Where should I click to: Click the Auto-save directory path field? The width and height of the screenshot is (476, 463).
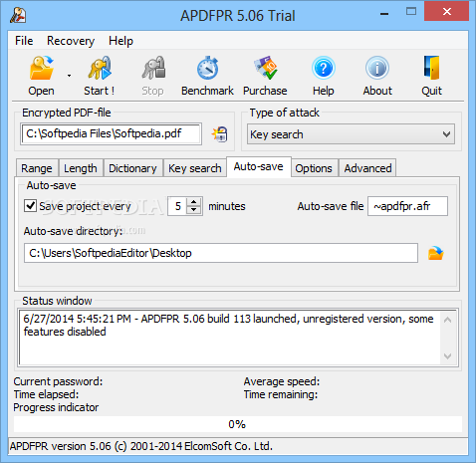click(x=221, y=253)
